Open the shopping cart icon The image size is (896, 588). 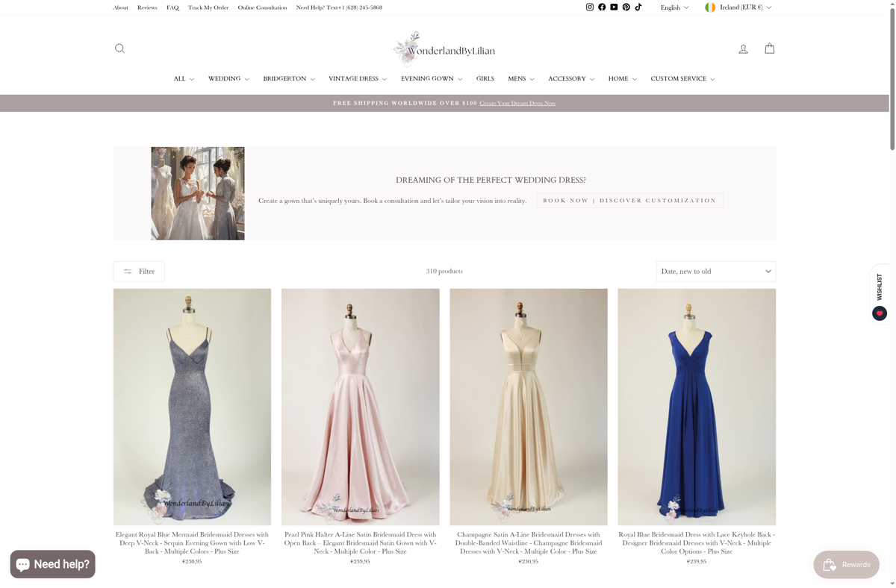tap(769, 48)
